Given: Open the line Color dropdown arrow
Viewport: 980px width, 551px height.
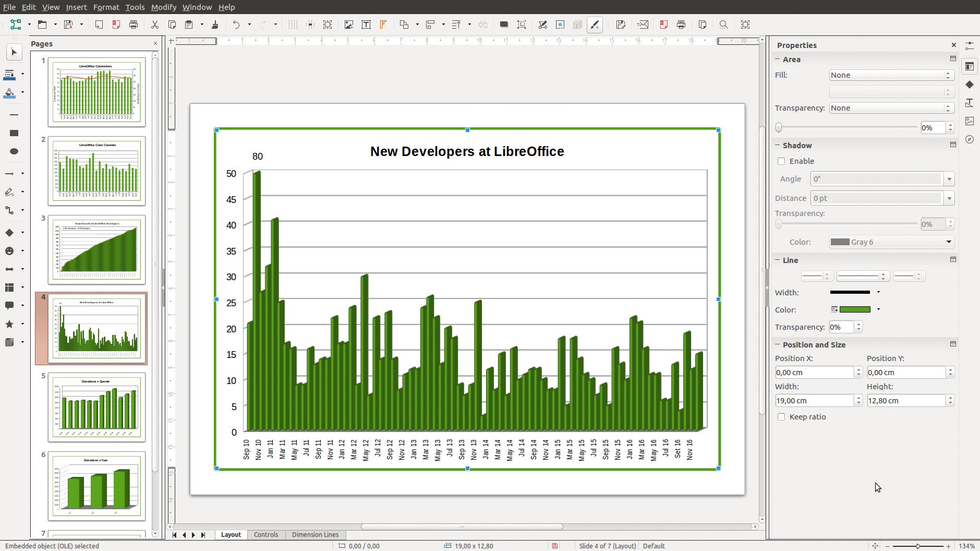Looking at the screenshot, I should [878, 309].
